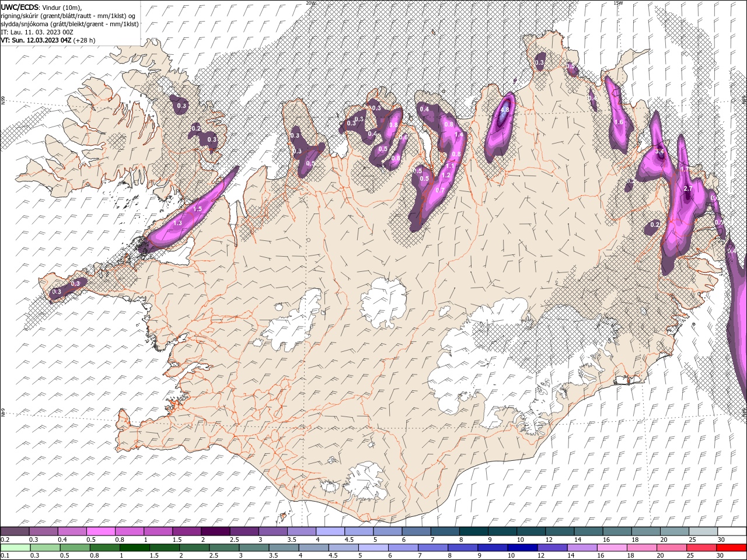
Task: Select the 'IT: Lau. 11. 03. 2023 00Z' line
Action: coord(37,32)
